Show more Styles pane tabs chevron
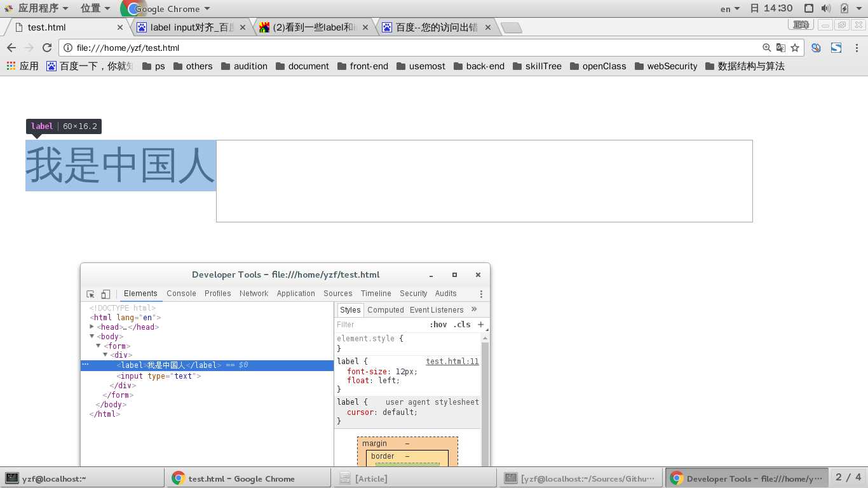The image size is (868, 488). pyautogui.click(x=474, y=309)
